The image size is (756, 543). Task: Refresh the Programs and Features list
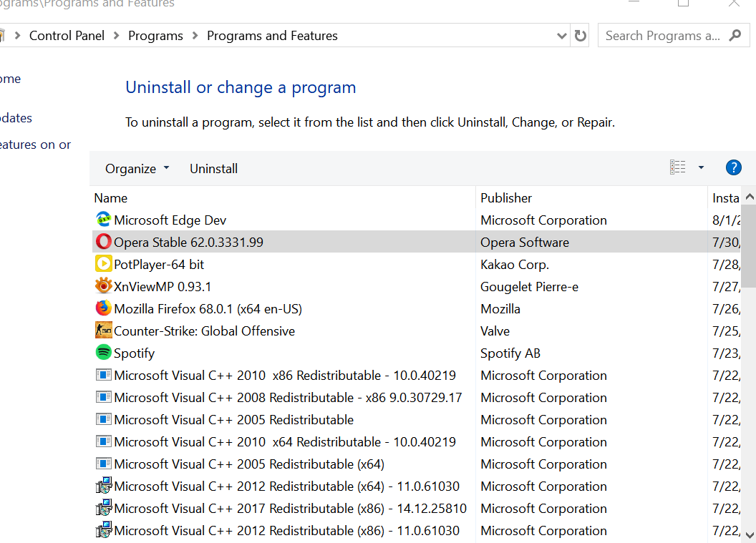(580, 36)
